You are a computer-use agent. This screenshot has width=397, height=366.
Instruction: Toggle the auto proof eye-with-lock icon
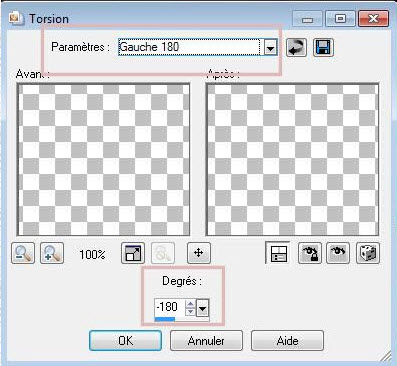(x=310, y=253)
